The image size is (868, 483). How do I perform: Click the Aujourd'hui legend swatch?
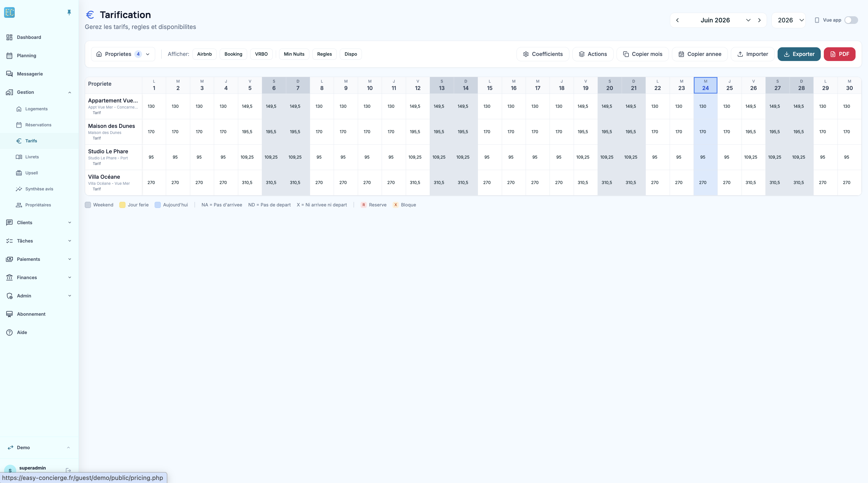pos(158,205)
